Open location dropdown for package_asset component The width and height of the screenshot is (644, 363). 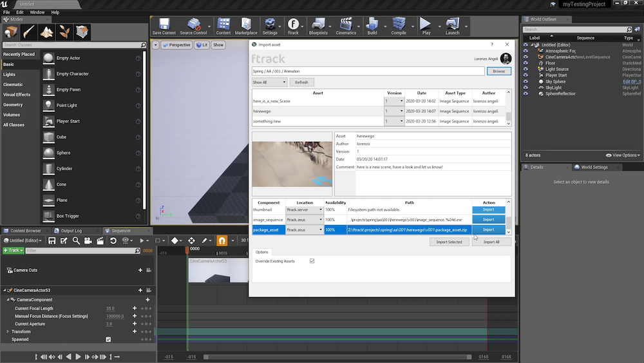click(305, 230)
